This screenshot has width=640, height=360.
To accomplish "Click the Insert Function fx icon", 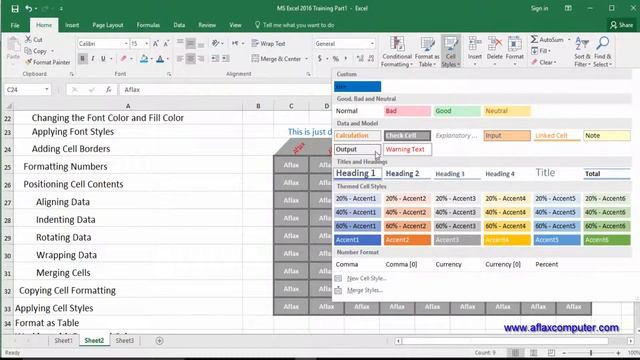I will point(108,89).
